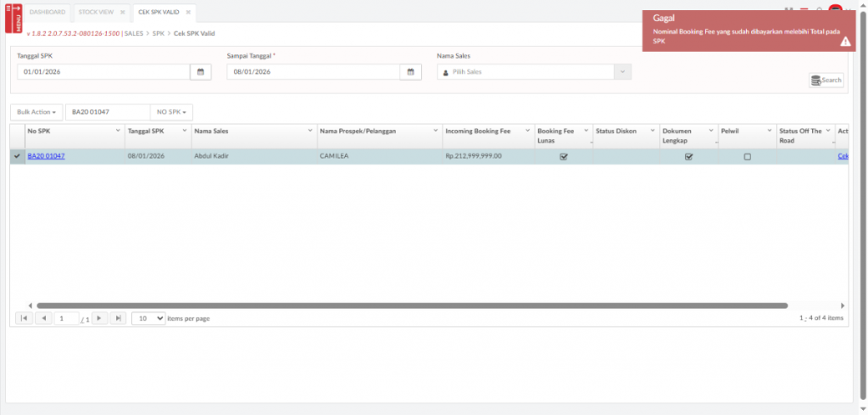Toggle Booking Fee Lunas checkbox for CAMILEA
Screen dimensions: 868x415
tap(564, 157)
